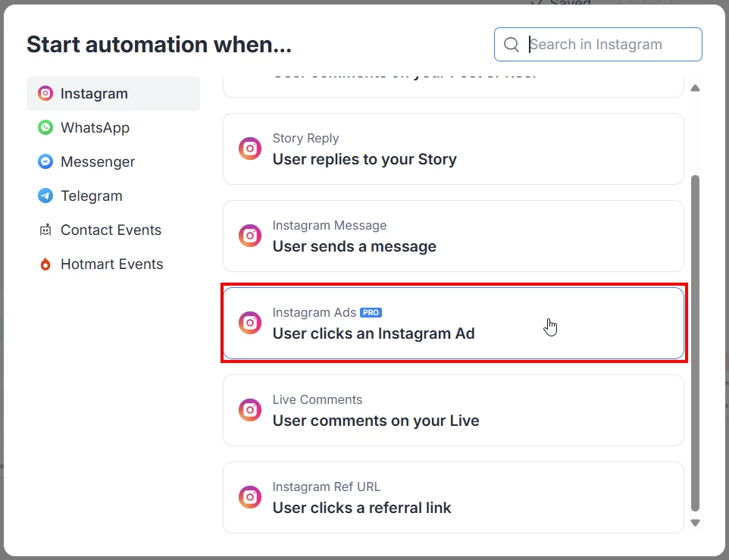Select User clicks an Instagram Ad trigger
729x560 pixels.
[453, 324]
